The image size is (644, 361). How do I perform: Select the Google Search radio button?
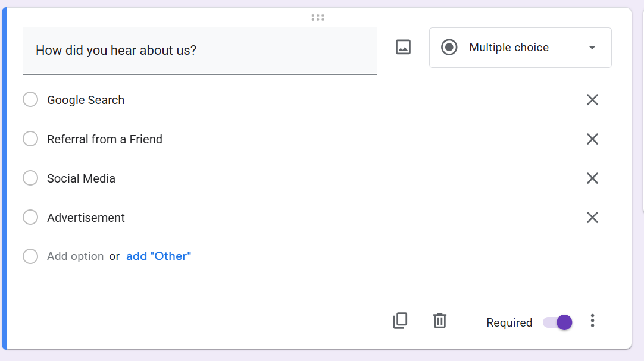(x=30, y=99)
